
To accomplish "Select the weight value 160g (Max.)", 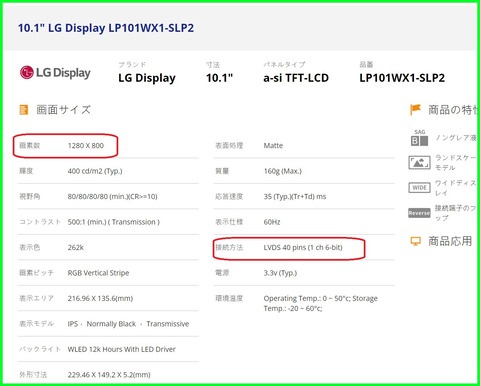I will pos(283,171).
